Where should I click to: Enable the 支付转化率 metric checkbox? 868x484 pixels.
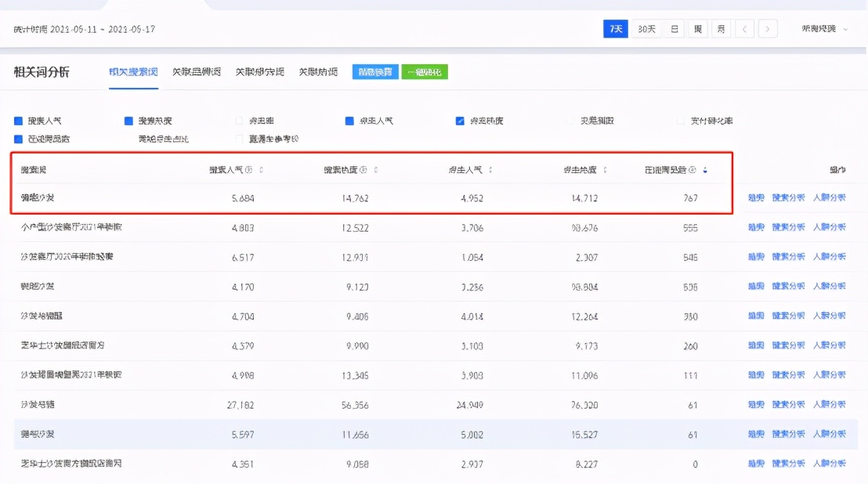pyautogui.click(x=679, y=120)
